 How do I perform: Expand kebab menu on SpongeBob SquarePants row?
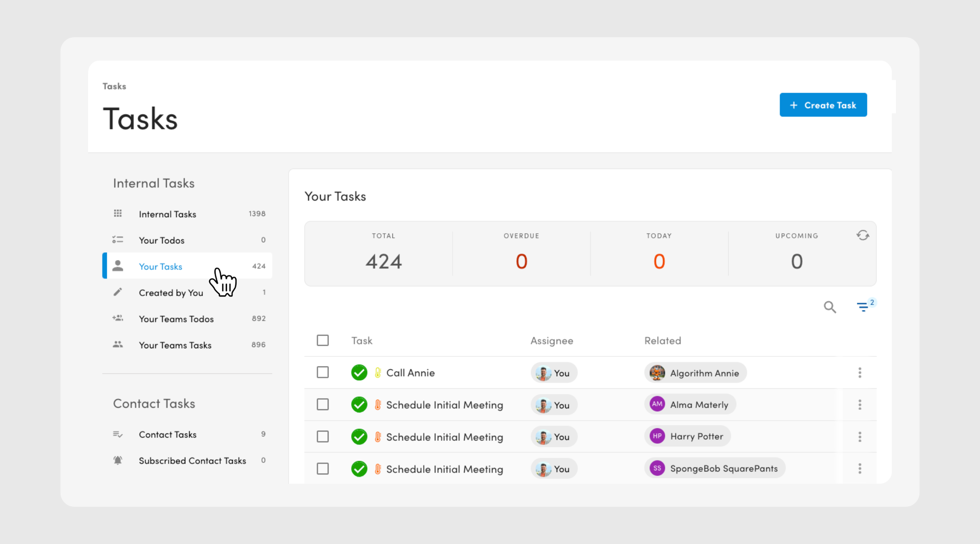[860, 468]
